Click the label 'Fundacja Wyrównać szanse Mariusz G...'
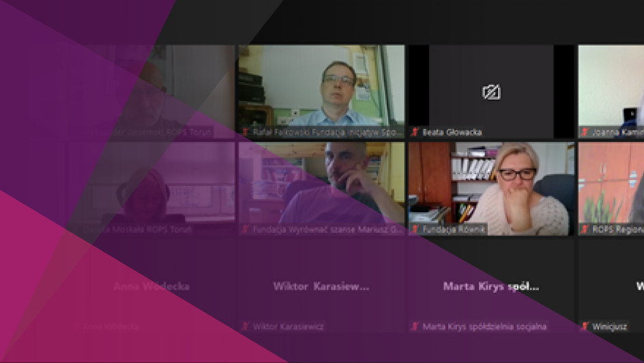 (327, 229)
